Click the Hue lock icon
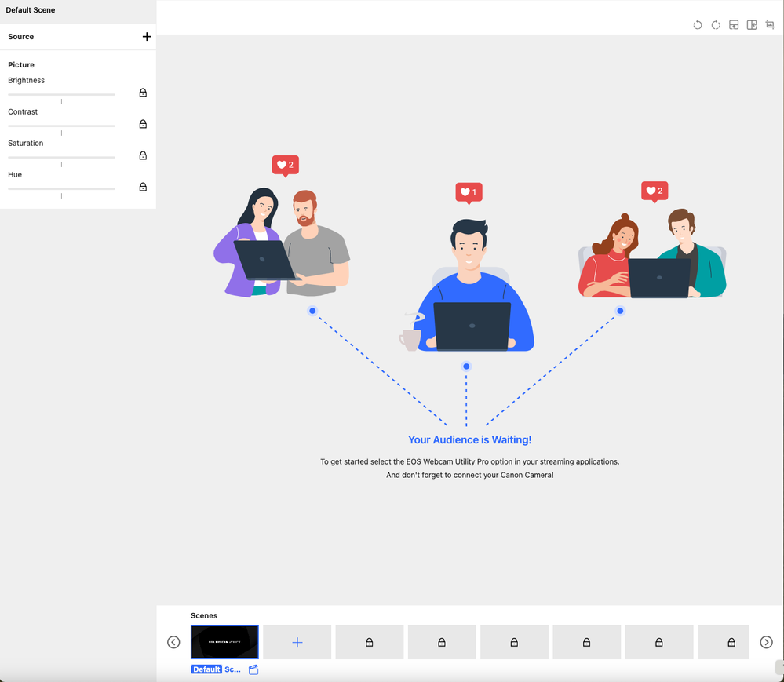Screen dimensions: 784x682 pos(143,187)
